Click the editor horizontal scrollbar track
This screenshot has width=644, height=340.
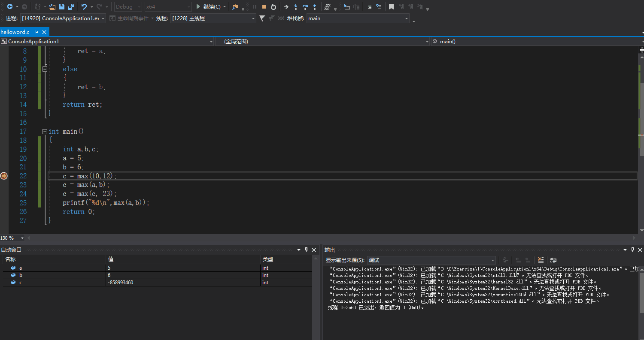tap(331, 238)
